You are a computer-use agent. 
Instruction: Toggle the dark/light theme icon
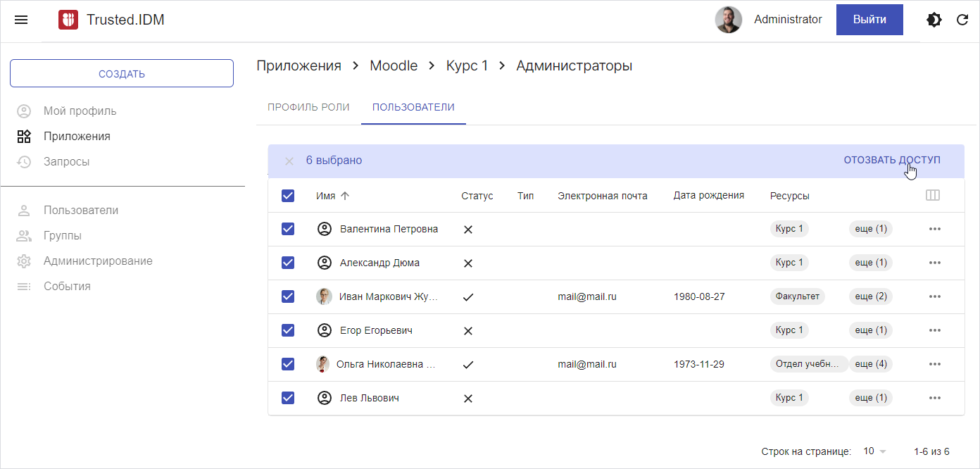[x=934, y=20]
